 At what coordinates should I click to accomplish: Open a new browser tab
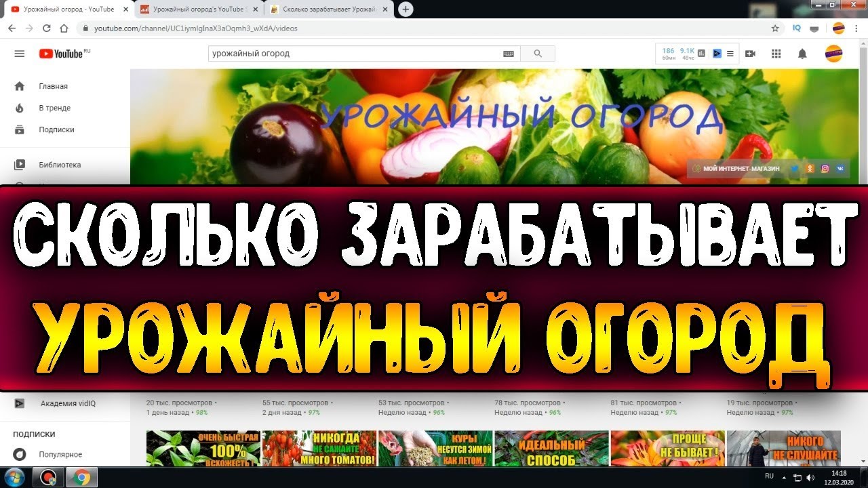click(406, 9)
